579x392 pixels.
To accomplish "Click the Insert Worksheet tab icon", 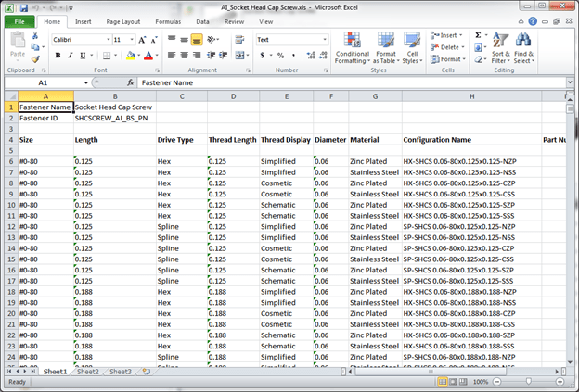I will tap(147, 372).
